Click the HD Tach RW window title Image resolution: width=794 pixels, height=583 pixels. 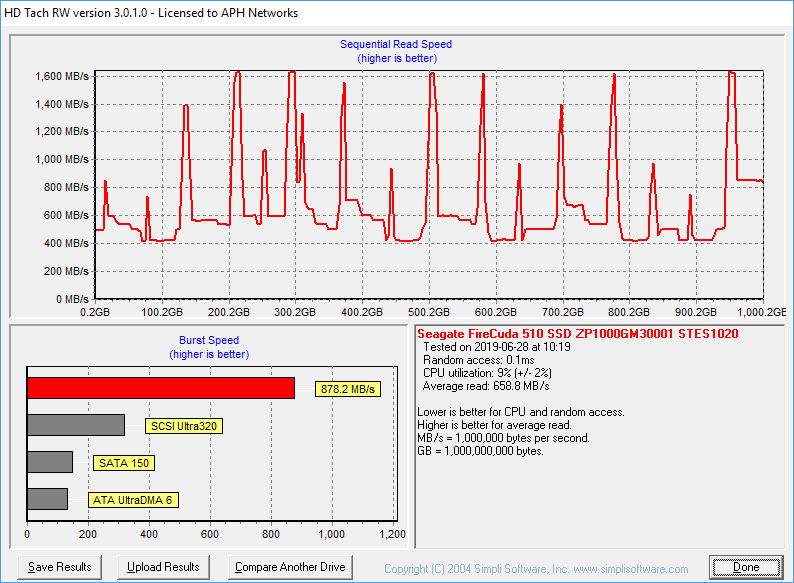pos(152,13)
